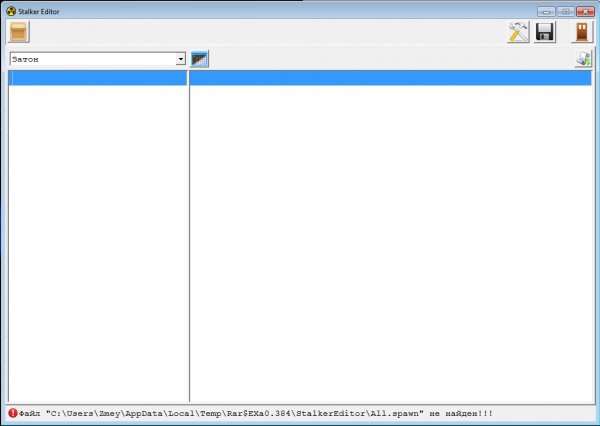
Task: Exit via the brown door icon
Action: point(581,32)
